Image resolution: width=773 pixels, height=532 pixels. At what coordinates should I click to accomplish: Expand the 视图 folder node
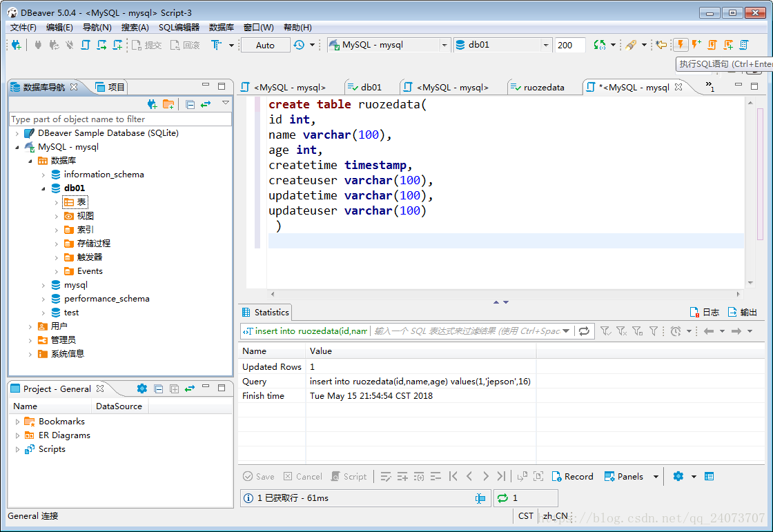56,216
